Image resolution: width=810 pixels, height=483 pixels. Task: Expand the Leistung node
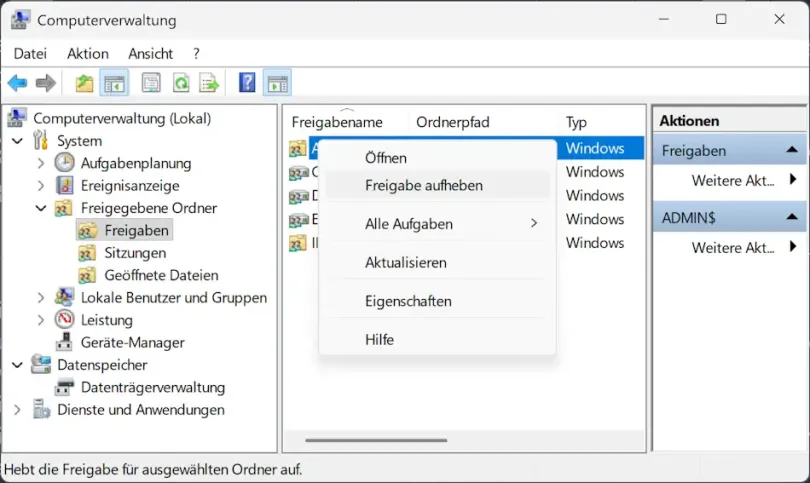click(41, 320)
